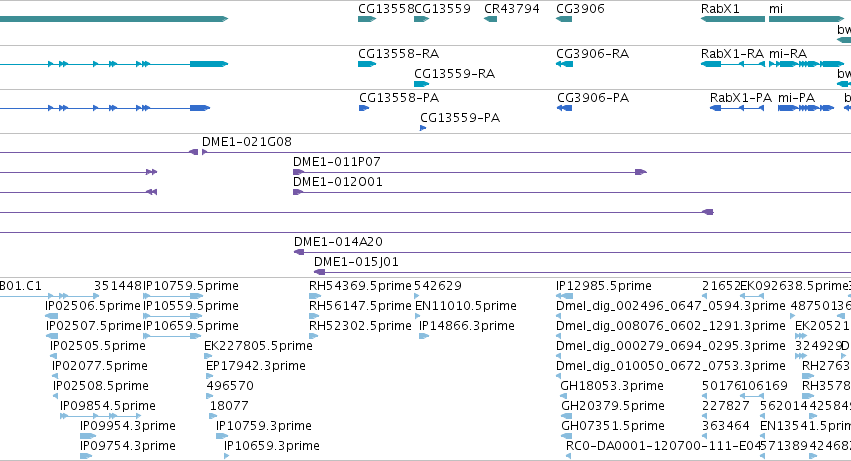Select the CG3906-PA protein label
Viewport: 851px width, 461px height.
[593, 98]
